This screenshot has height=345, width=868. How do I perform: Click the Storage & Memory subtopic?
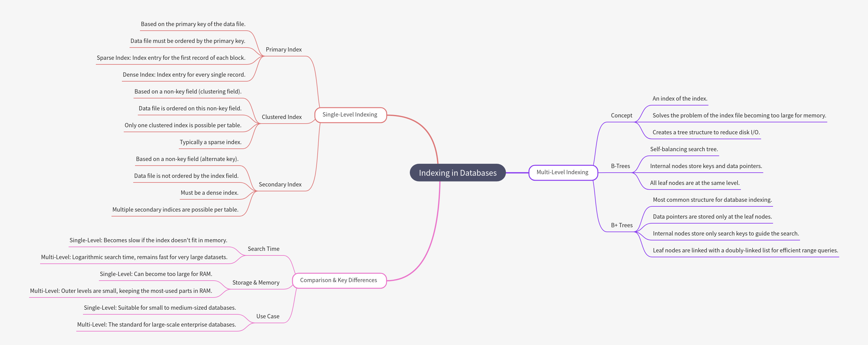tap(255, 283)
